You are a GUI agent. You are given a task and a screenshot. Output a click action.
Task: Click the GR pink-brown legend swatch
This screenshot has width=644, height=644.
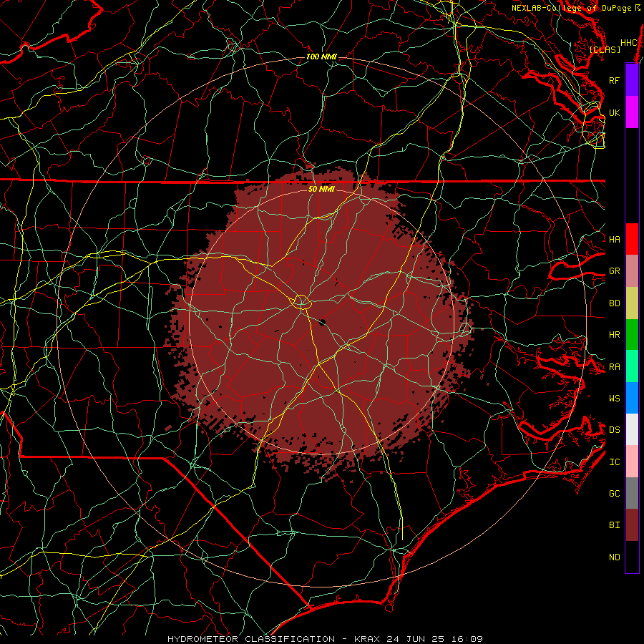[x=632, y=271]
